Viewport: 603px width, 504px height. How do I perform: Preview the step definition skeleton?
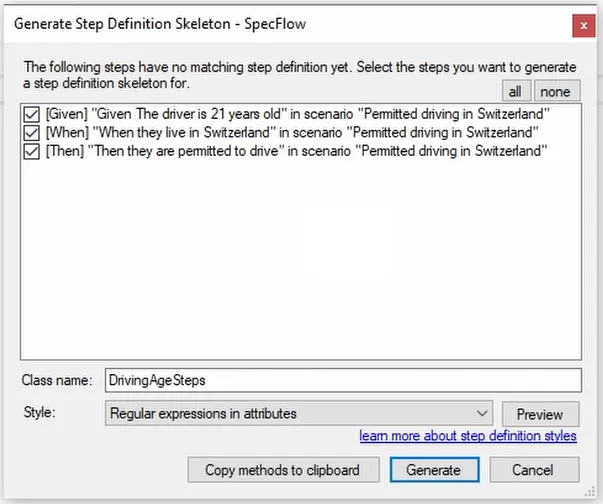(x=540, y=414)
